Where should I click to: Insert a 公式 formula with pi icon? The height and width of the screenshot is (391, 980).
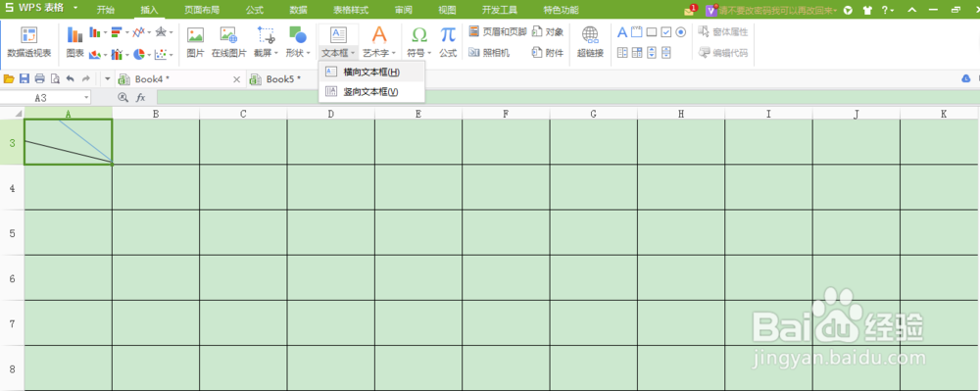point(448,42)
